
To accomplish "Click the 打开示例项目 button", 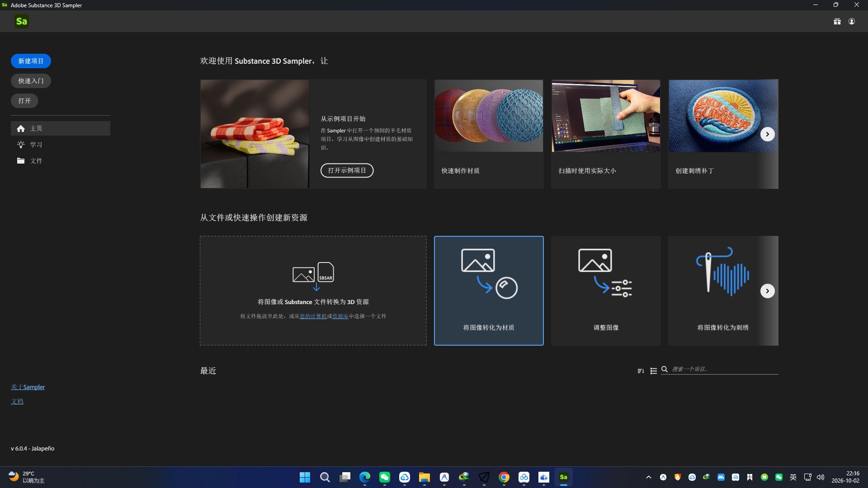I will 347,170.
